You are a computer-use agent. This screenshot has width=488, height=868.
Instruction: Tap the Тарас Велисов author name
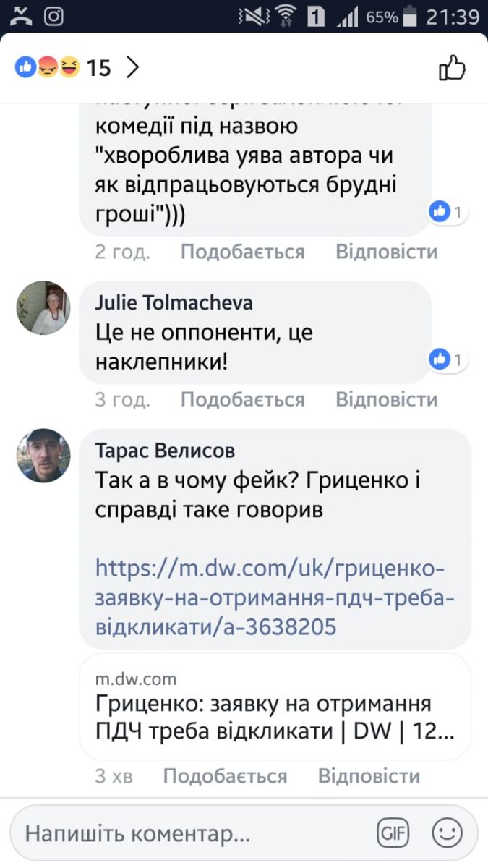(x=165, y=451)
